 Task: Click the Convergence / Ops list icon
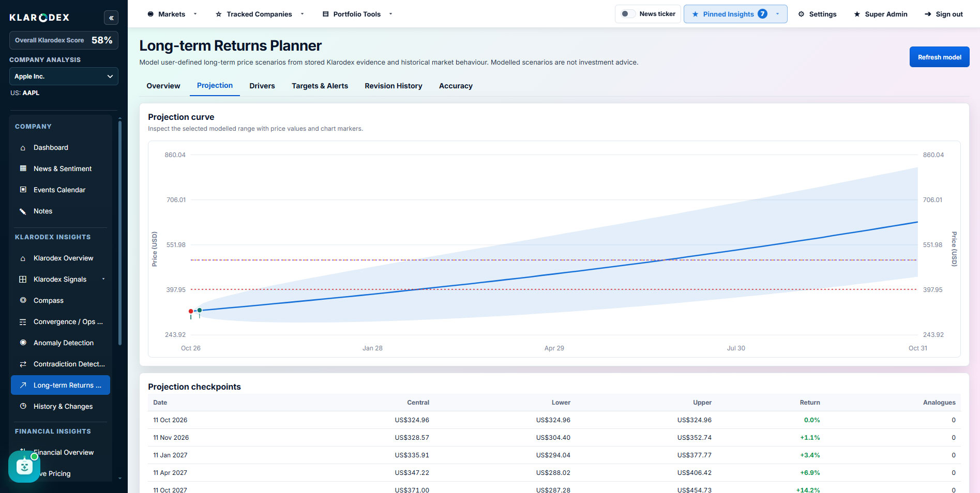click(23, 322)
